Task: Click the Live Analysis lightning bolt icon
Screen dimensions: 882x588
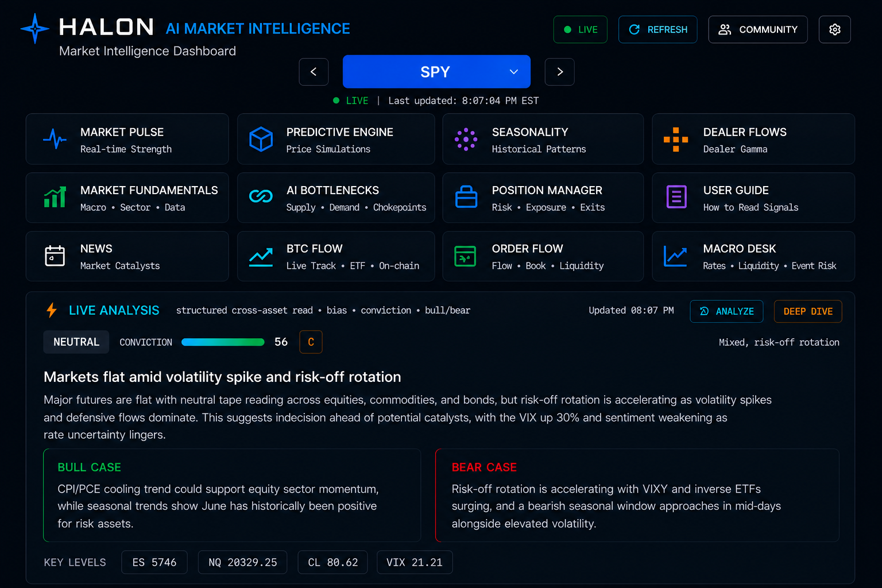Action: click(52, 310)
